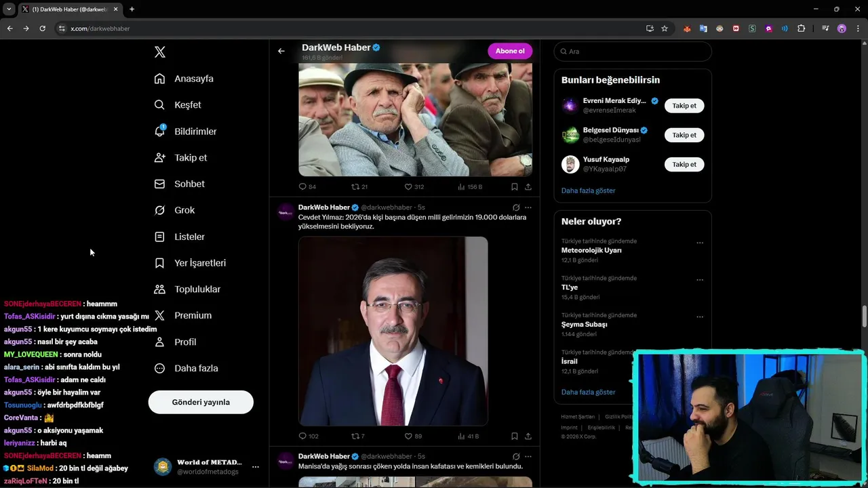
Task: View analytics showing 156 B views
Action: point(470,187)
